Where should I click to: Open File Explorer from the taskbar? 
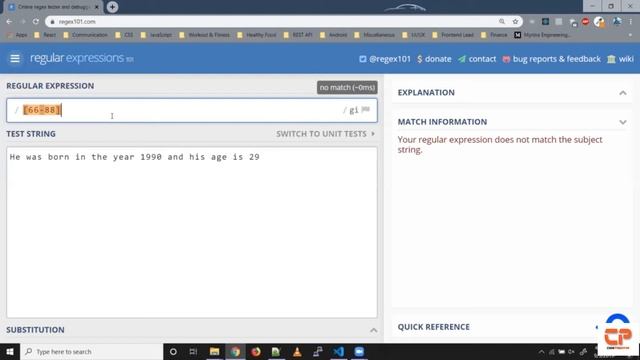click(x=214, y=351)
